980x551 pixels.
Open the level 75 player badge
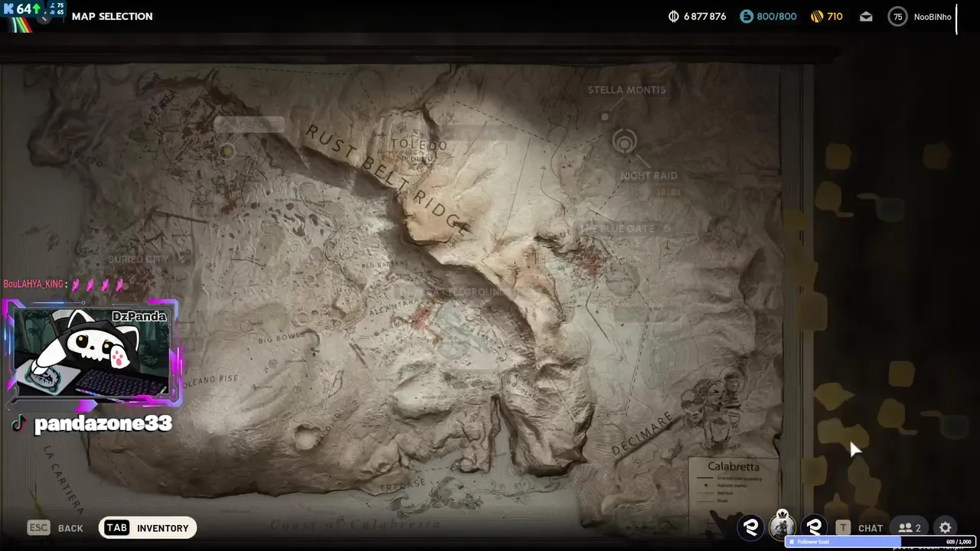point(897,16)
